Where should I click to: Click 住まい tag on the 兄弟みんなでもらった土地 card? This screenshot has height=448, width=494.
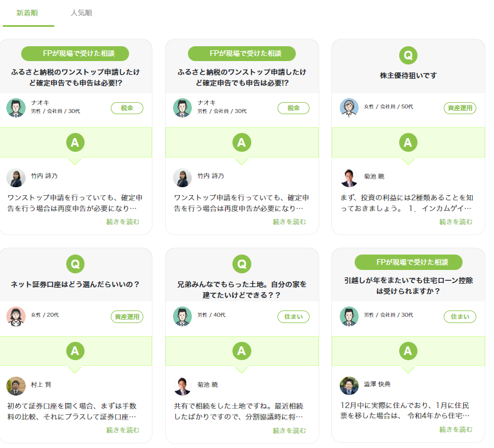[294, 317]
